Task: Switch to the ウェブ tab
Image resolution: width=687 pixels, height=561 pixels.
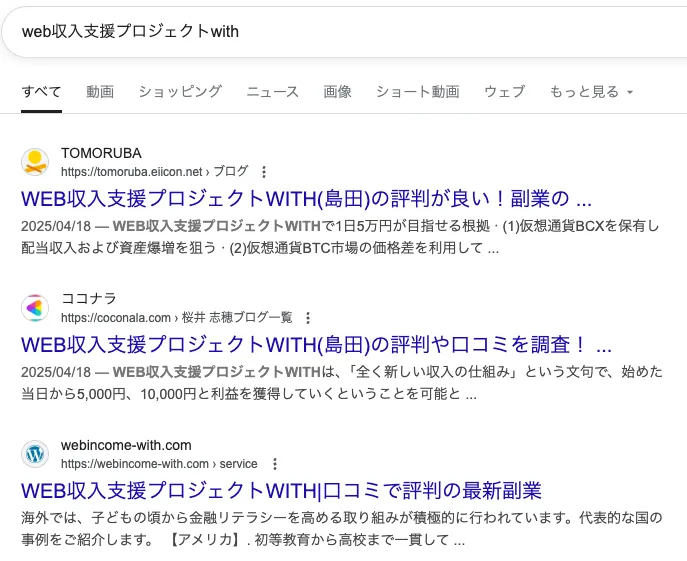Action: point(504,92)
